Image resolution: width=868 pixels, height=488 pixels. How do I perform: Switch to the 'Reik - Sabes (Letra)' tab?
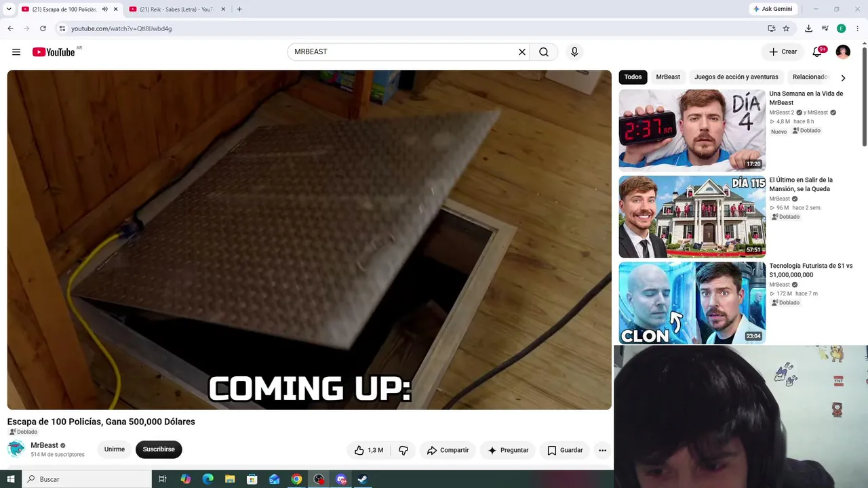(177, 9)
